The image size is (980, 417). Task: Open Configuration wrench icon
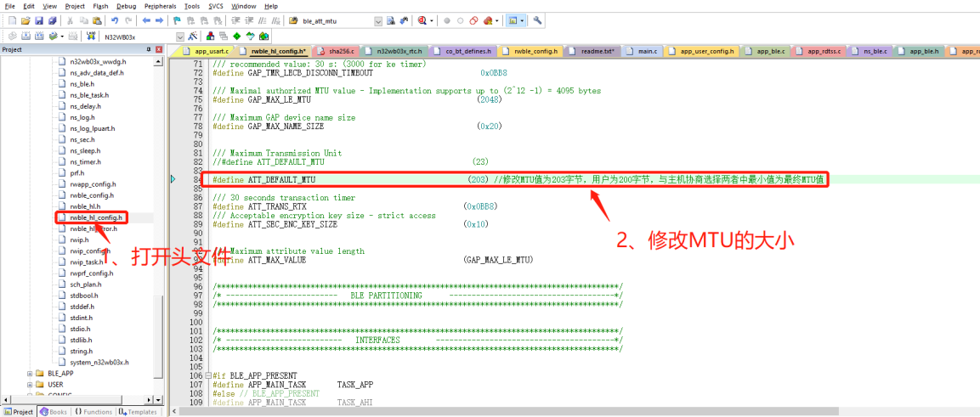click(x=537, y=20)
